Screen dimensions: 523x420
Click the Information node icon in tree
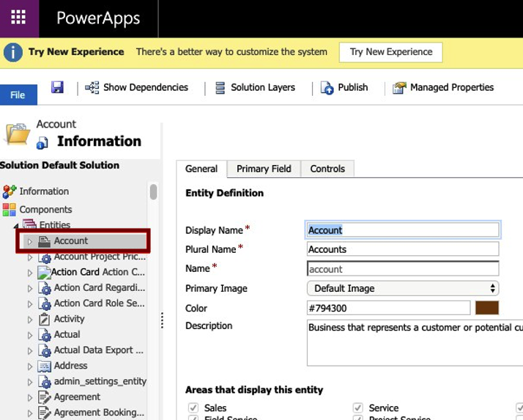pyautogui.click(x=10, y=191)
